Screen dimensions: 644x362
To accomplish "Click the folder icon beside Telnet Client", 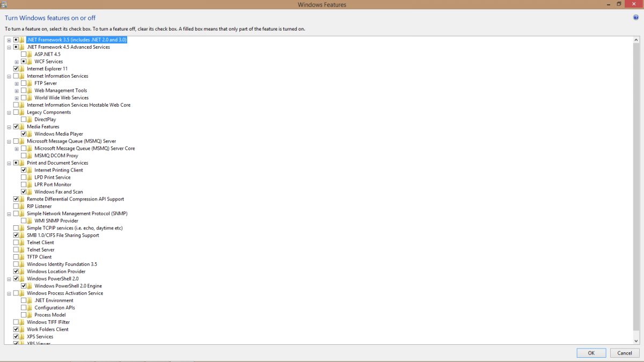I will tap(23, 242).
